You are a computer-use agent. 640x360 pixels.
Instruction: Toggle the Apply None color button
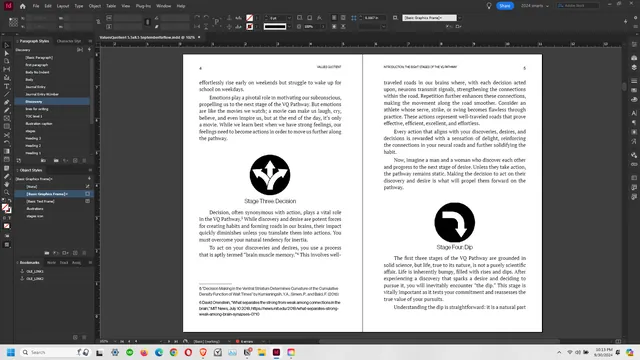tap(7, 226)
